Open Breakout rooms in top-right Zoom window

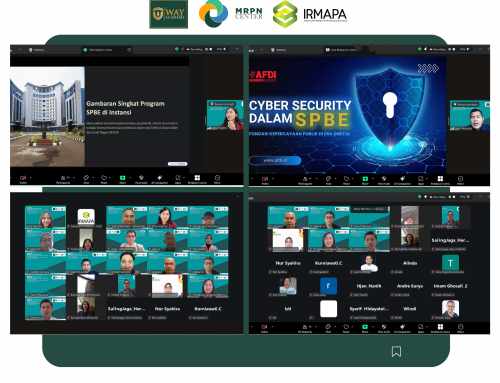point(440,180)
